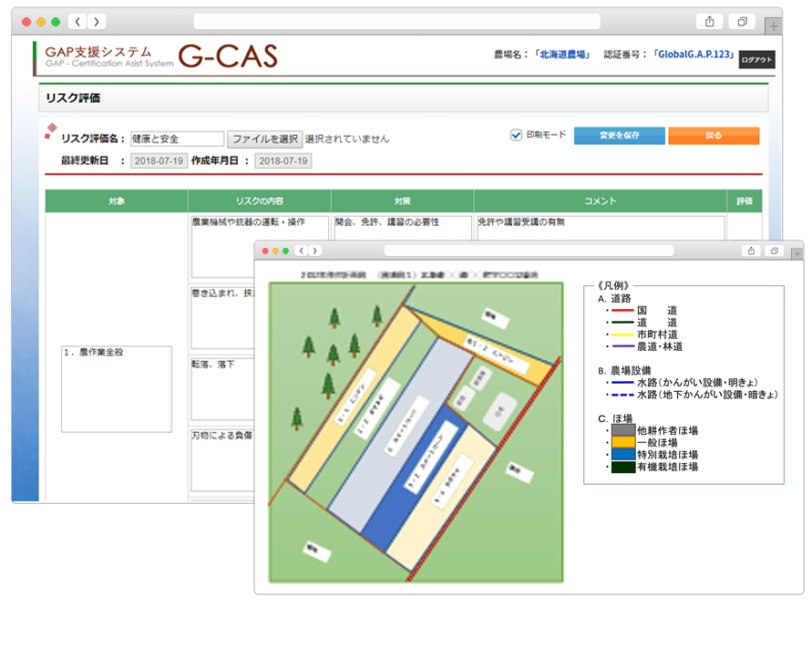Viewport: 812px width, 648px height.
Task: Click the red 国道 legend line
Action: (x=623, y=310)
